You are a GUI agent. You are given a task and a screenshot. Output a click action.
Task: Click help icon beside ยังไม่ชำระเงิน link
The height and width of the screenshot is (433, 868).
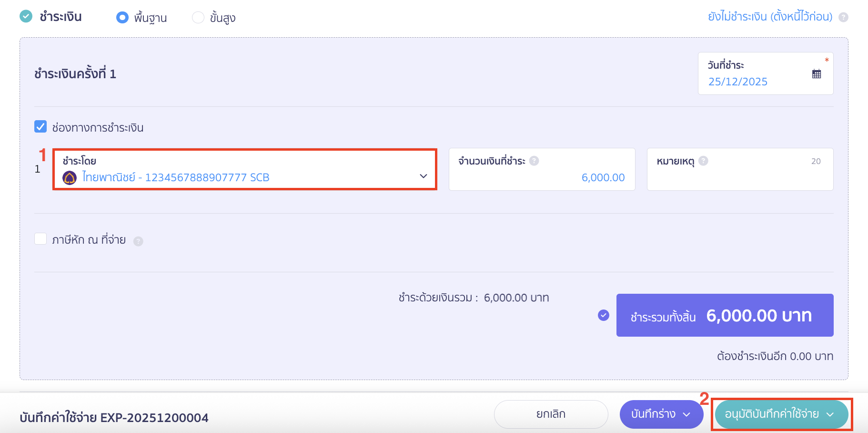pyautogui.click(x=843, y=17)
